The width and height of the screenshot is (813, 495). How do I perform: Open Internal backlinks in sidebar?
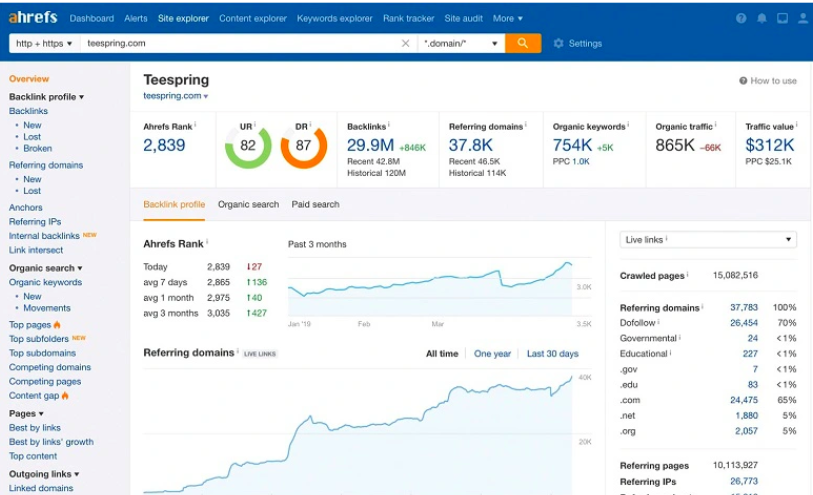click(x=44, y=236)
